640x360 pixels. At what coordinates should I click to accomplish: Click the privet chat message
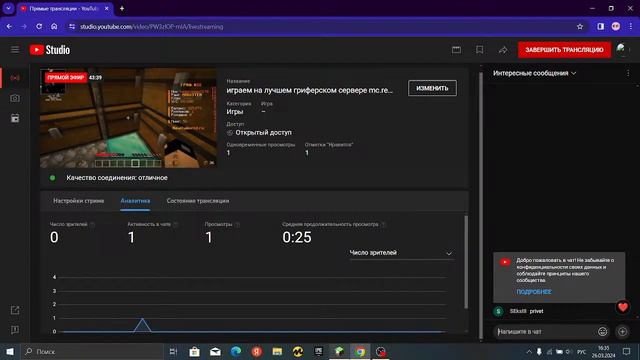(x=536, y=311)
